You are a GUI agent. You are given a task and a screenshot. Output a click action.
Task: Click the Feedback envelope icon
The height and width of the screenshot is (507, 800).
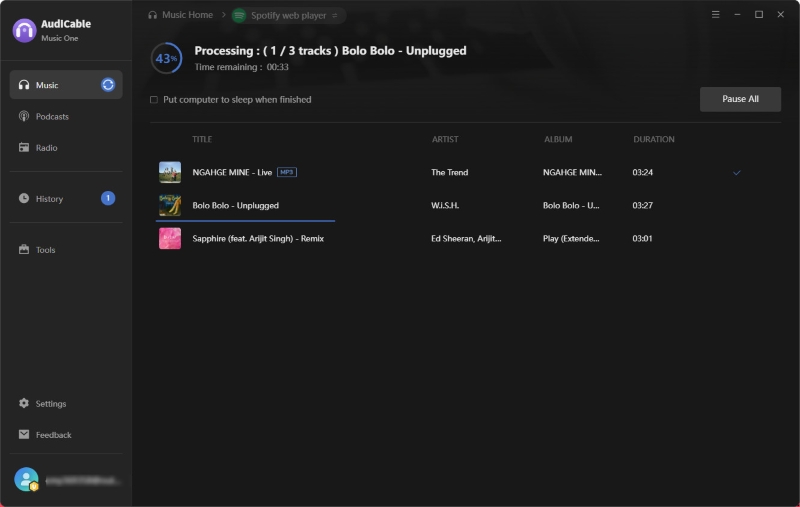tap(24, 434)
